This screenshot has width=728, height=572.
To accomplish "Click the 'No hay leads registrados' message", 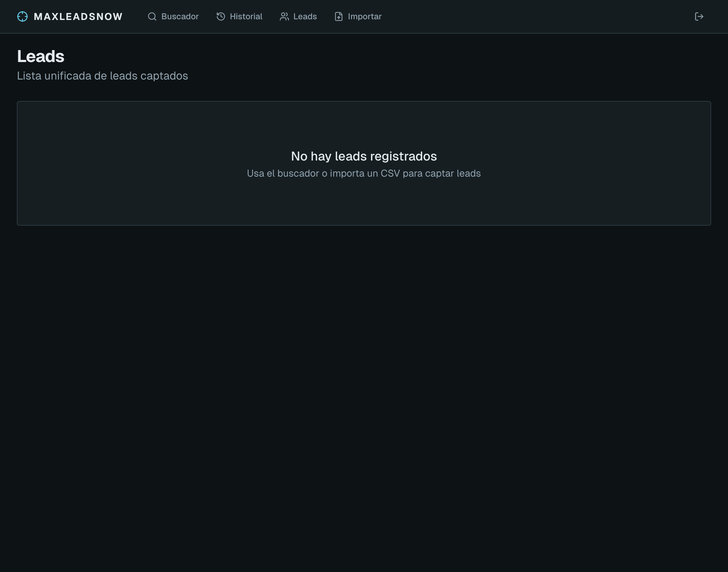I will 364,156.
